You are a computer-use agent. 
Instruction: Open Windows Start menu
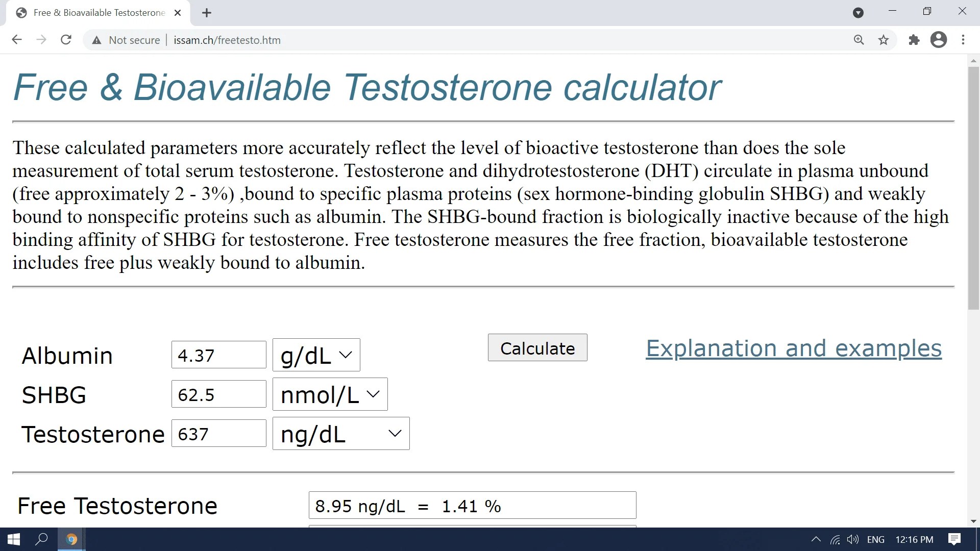14,539
